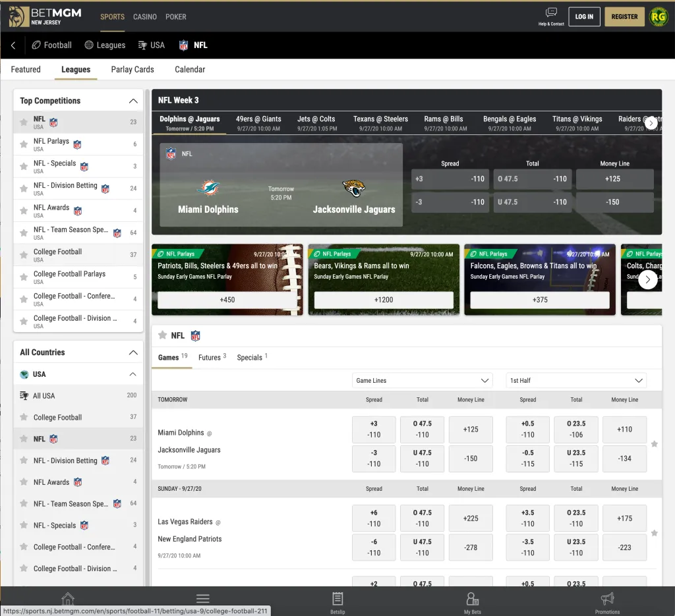Image resolution: width=675 pixels, height=616 pixels.
Task: Click the LOG IN button
Action: pos(584,16)
